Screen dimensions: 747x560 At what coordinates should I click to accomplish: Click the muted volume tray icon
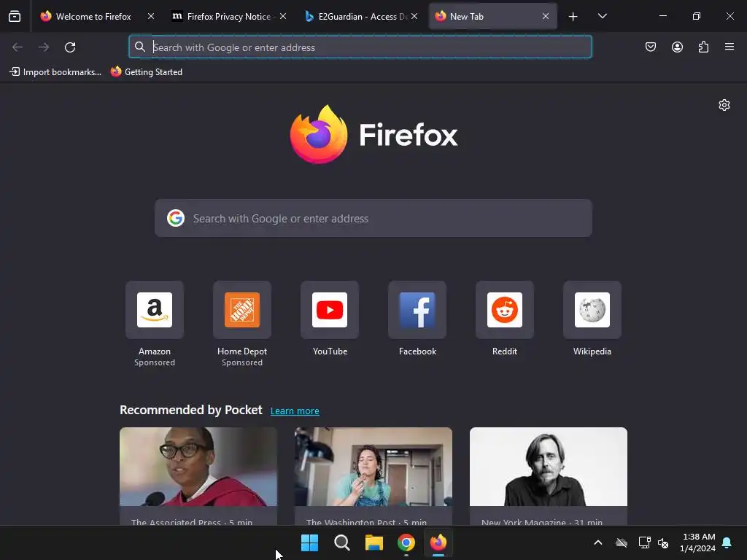[662, 542]
